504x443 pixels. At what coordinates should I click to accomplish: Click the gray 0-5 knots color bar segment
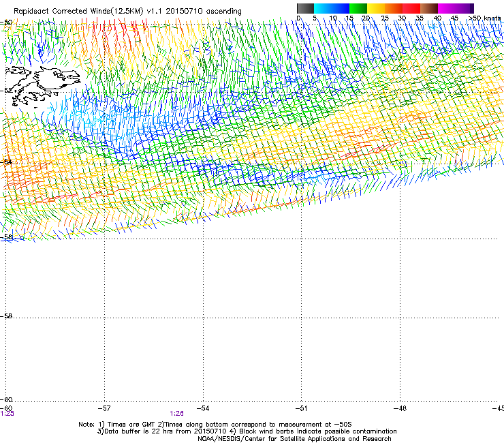306,8
